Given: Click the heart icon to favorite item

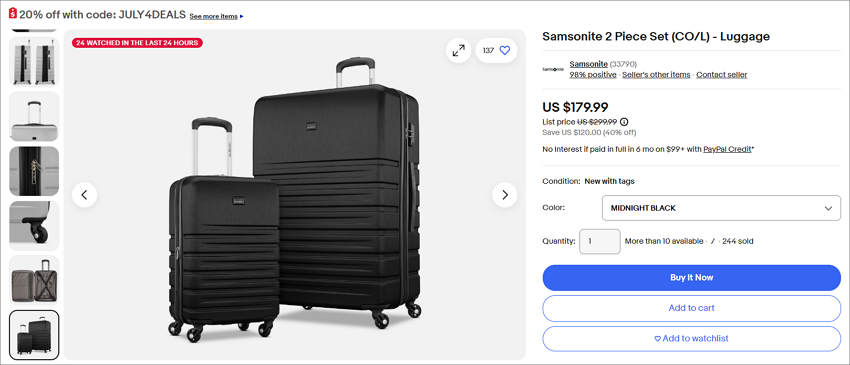Looking at the screenshot, I should tap(505, 50).
